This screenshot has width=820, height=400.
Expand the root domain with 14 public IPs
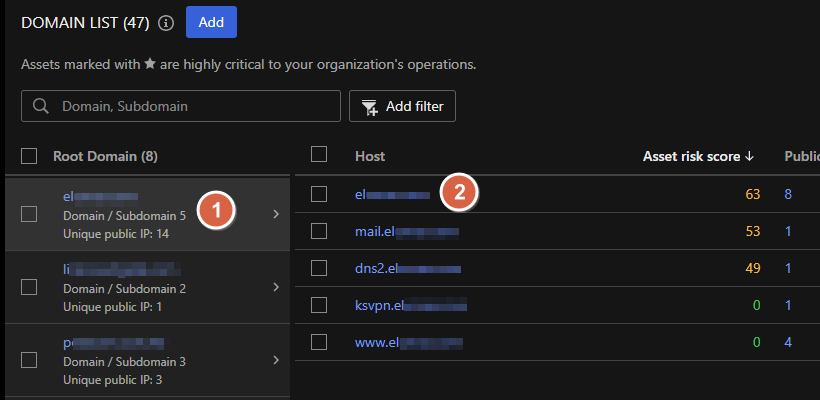pyautogui.click(x=276, y=214)
